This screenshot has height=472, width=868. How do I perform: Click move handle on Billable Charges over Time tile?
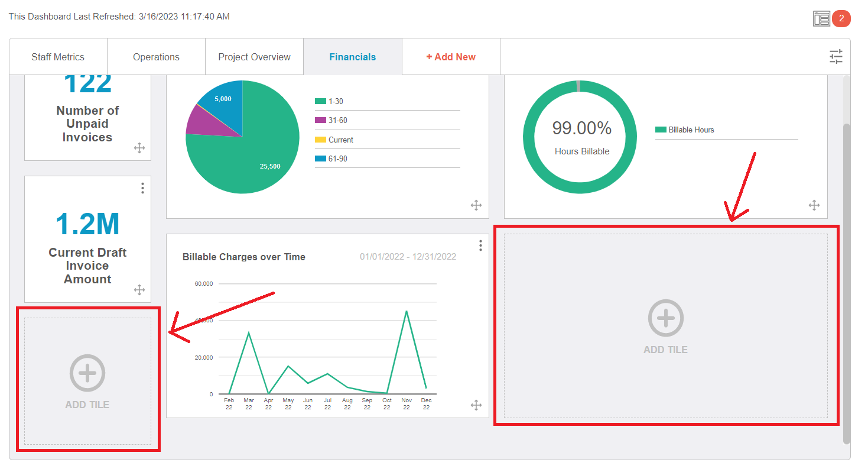point(476,405)
